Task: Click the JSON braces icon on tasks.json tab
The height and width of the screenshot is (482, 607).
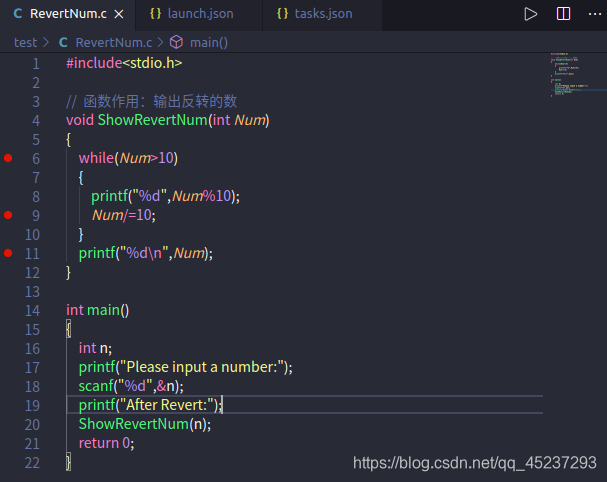Action: pos(283,14)
